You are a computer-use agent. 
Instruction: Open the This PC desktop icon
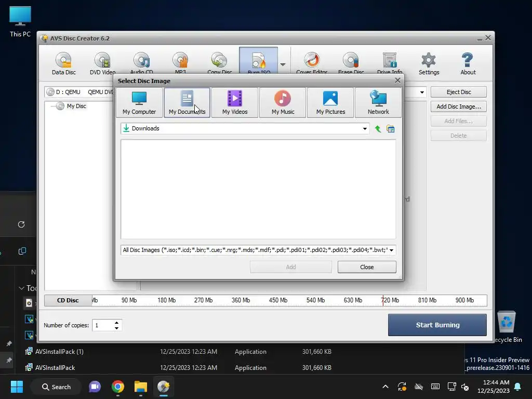click(20, 21)
